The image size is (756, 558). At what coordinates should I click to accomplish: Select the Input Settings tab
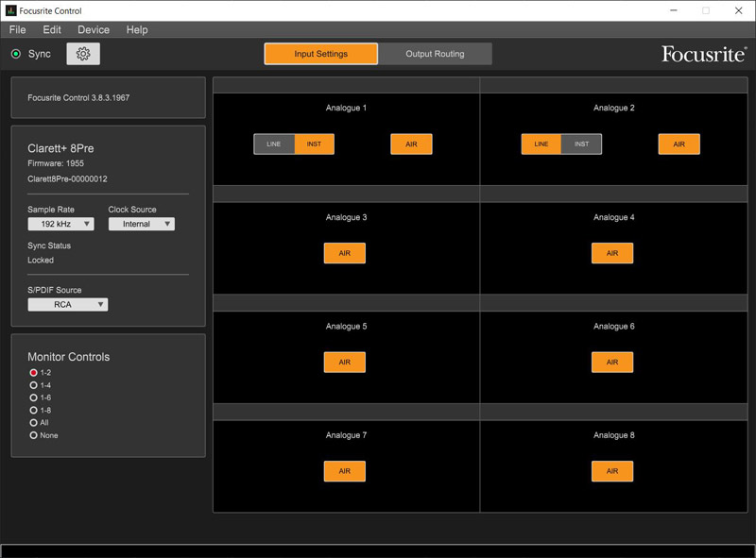click(x=320, y=54)
